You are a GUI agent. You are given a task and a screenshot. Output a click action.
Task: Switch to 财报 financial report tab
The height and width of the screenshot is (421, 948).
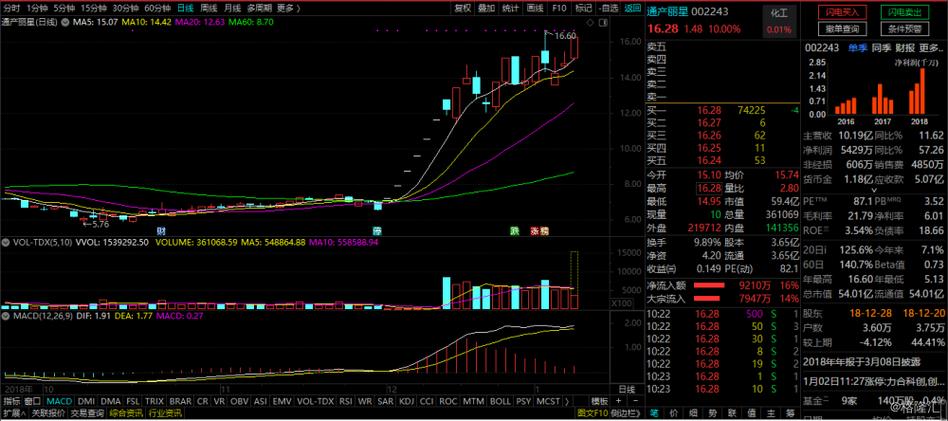(x=904, y=47)
